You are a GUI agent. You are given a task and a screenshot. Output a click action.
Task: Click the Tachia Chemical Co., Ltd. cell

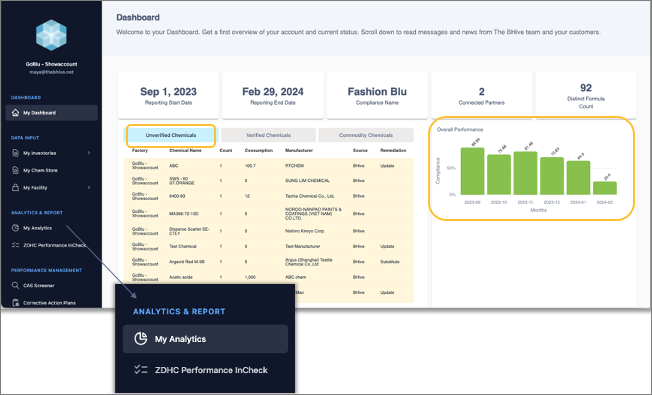pyautogui.click(x=310, y=196)
